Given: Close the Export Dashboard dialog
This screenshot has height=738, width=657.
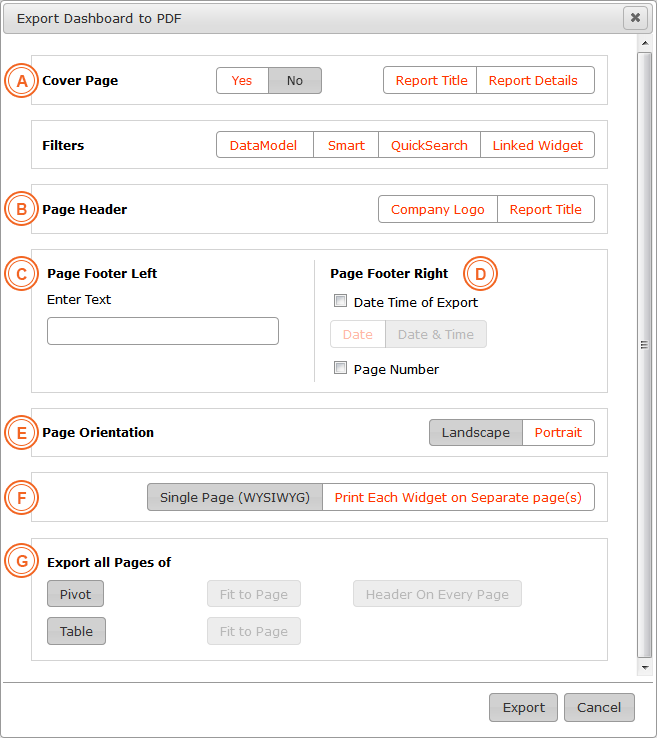Looking at the screenshot, I should (635, 18).
